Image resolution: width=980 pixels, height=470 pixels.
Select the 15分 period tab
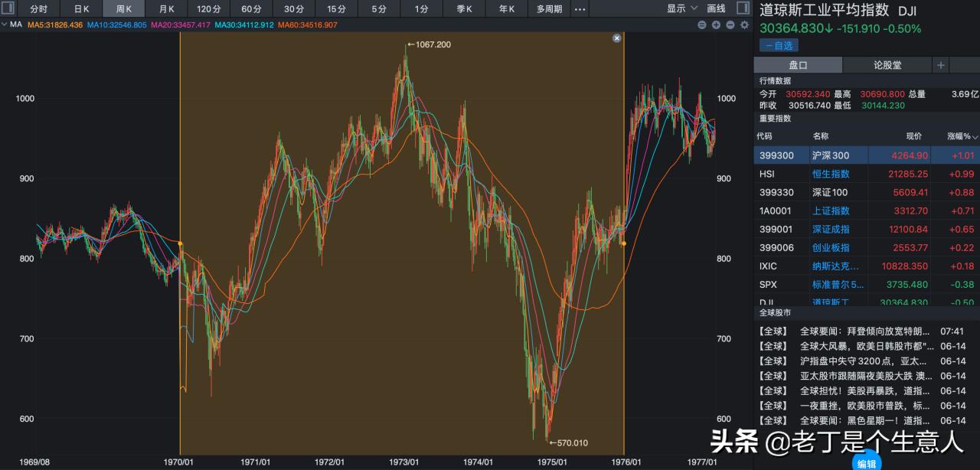click(336, 9)
